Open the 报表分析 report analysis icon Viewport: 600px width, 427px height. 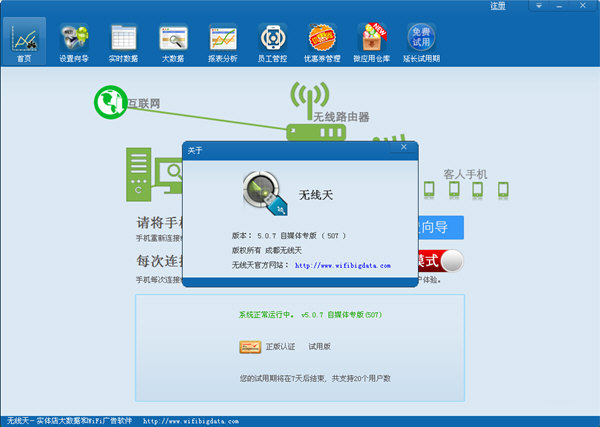click(x=222, y=41)
